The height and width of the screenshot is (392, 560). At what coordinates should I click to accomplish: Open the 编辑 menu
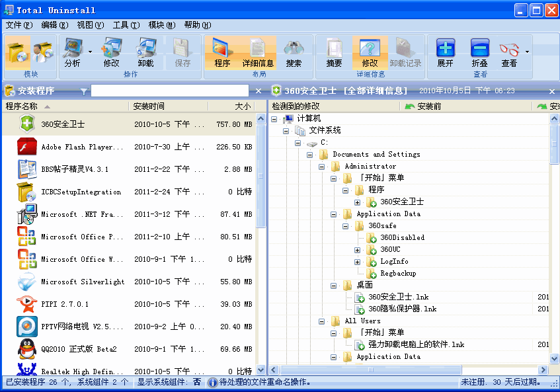[x=55, y=25]
